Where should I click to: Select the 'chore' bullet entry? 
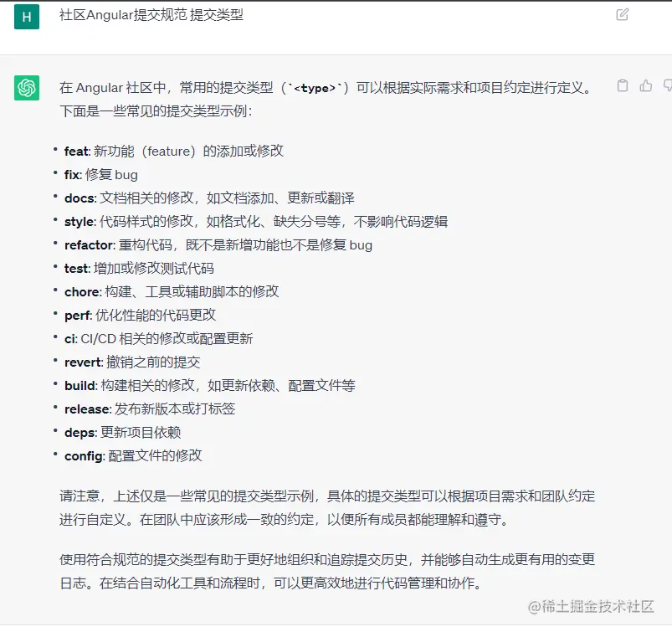(172, 291)
